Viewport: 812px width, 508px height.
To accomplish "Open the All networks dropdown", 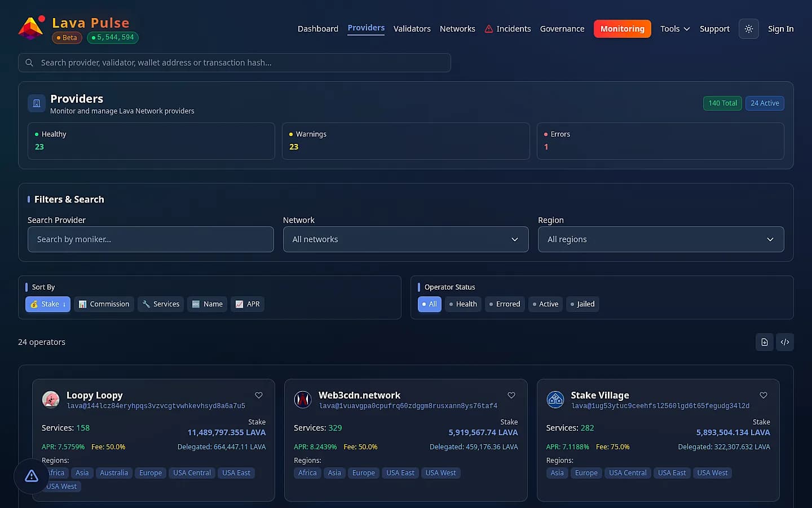I will [x=406, y=239].
